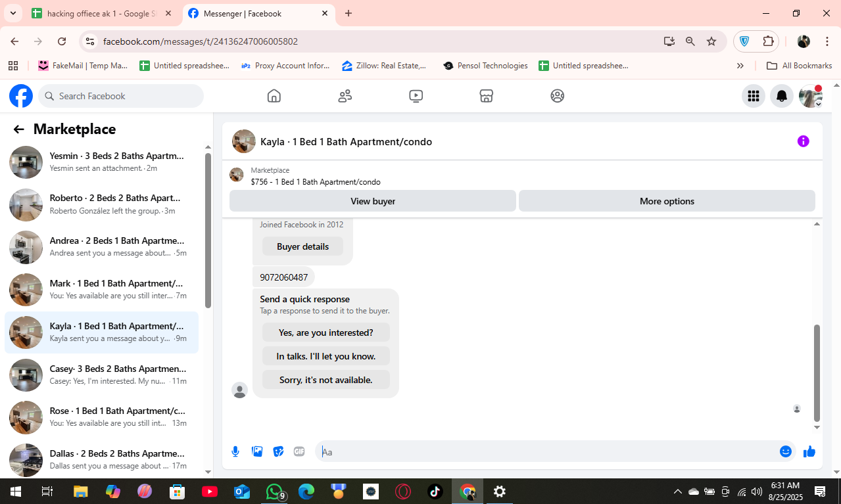Image resolution: width=841 pixels, height=504 pixels.
Task: Open TikTok from the taskbar
Action: click(435, 492)
